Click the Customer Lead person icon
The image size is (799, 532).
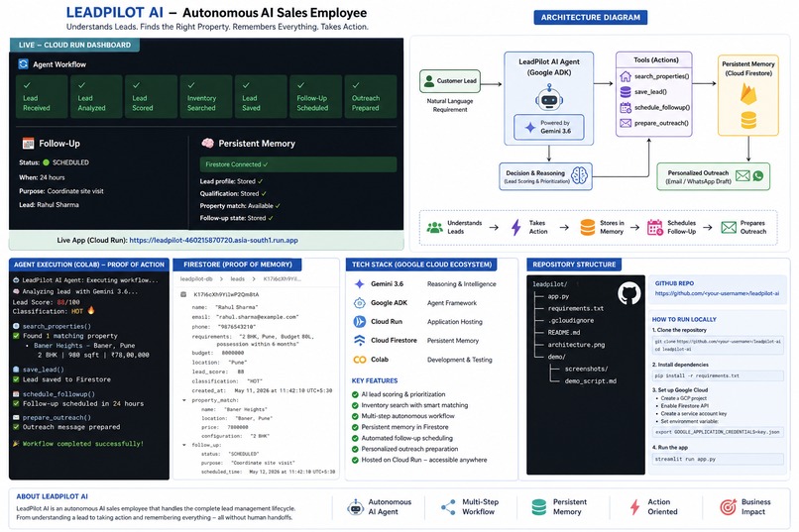[x=429, y=80]
